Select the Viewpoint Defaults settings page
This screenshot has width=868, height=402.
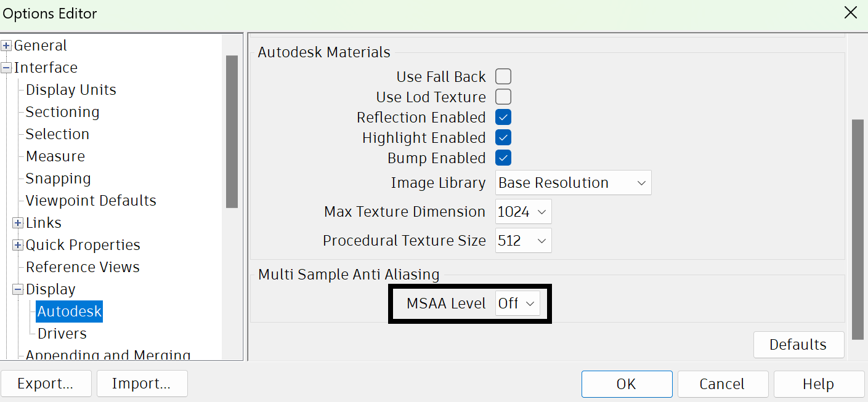(90, 200)
